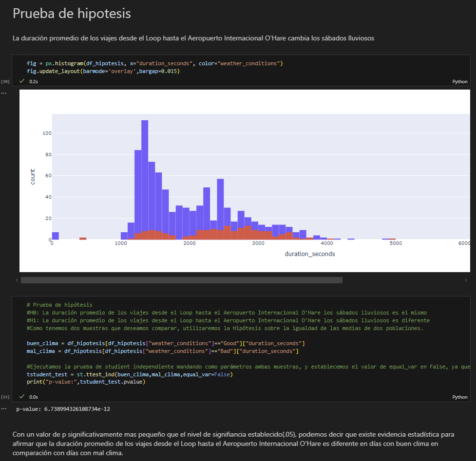Click the execution count [11] indicator
This screenshot has height=461, width=476.
pyautogui.click(x=5, y=397)
